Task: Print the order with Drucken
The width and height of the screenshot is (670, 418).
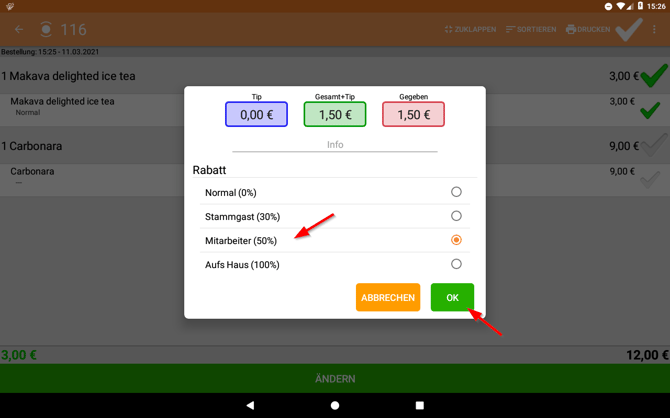Action: pyautogui.click(x=588, y=30)
